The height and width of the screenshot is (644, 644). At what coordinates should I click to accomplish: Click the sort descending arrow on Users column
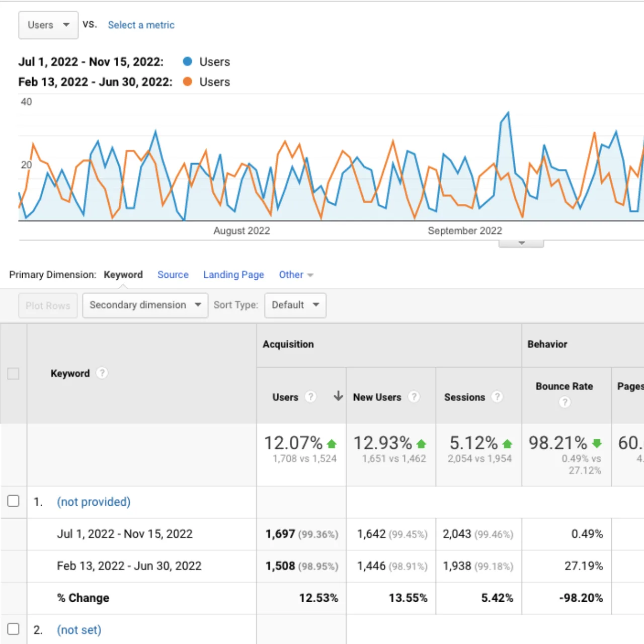(x=338, y=396)
